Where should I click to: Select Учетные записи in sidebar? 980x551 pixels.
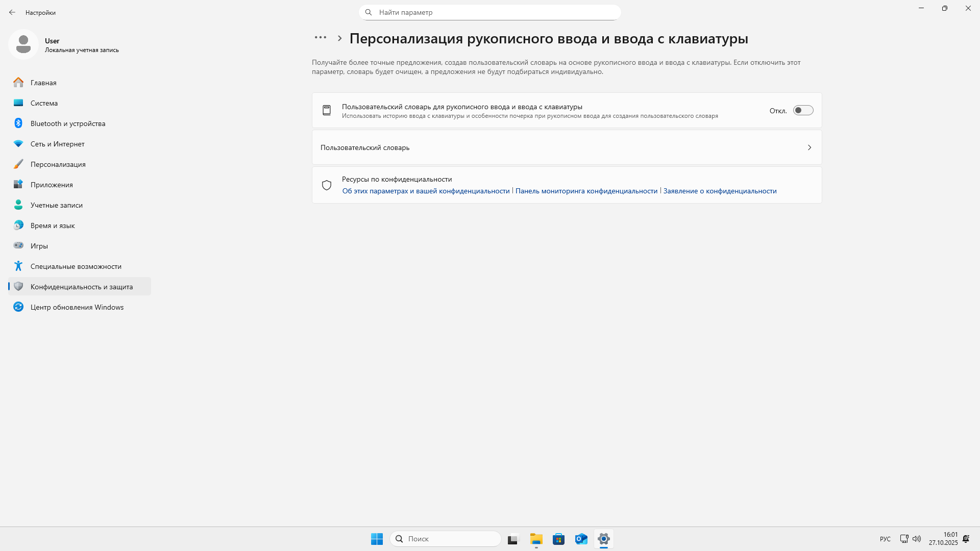56,205
